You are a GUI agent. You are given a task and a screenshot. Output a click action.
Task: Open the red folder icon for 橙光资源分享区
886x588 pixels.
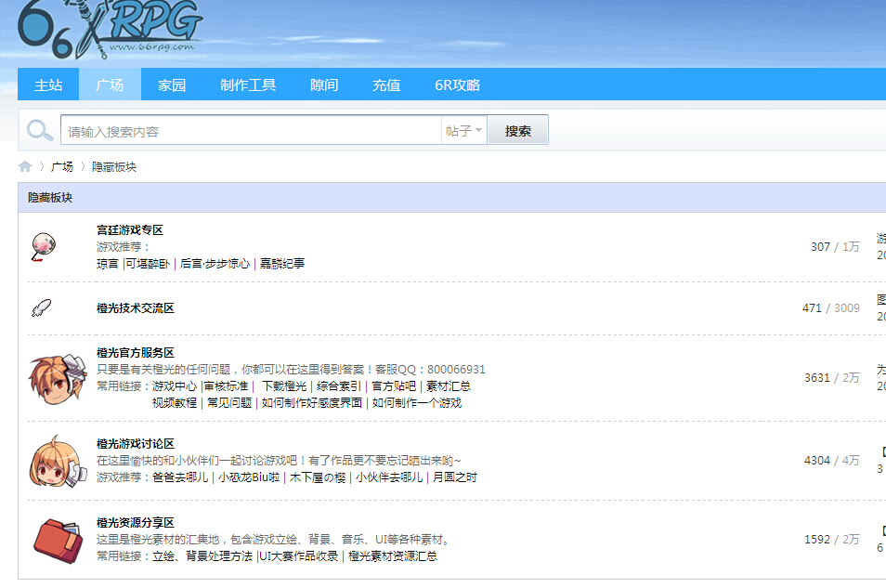click(x=58, y=541)
